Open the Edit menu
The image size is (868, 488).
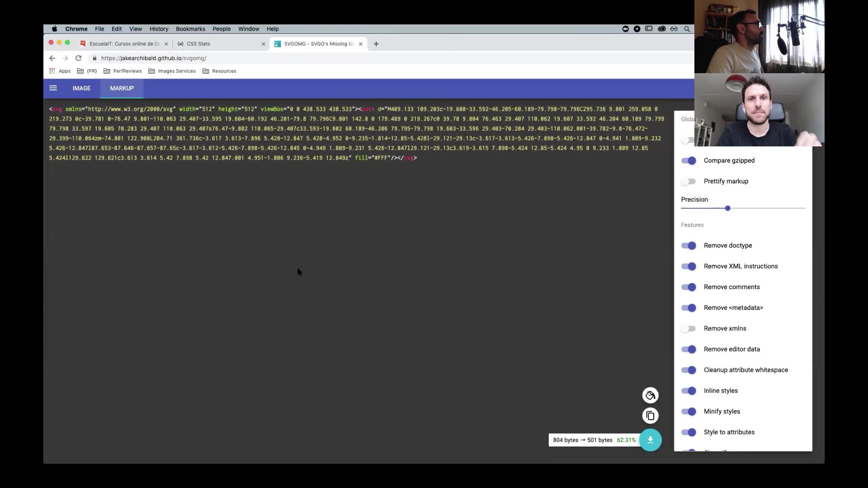pos(117,29)
